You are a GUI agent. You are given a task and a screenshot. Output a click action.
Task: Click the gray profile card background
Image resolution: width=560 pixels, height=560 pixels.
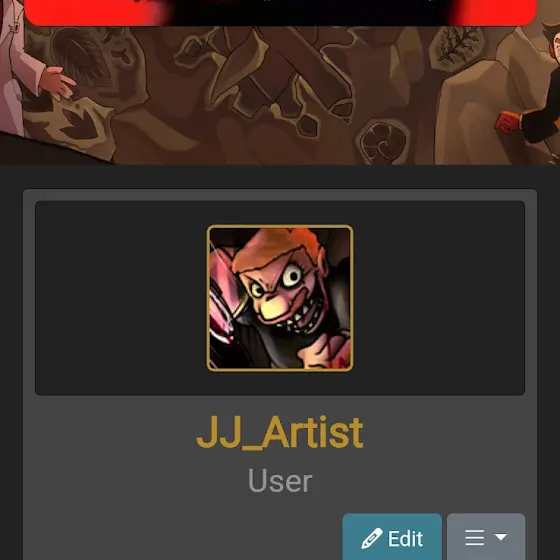click(x=107, y=464)
